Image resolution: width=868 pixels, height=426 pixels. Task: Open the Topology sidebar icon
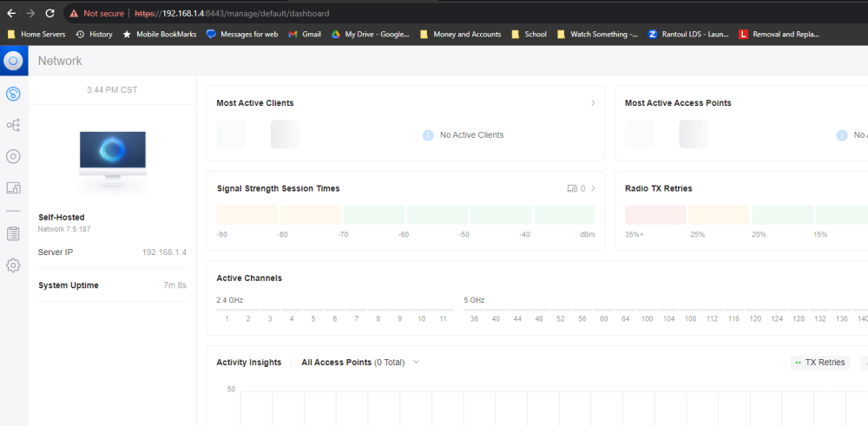click(x=13, y=126)
